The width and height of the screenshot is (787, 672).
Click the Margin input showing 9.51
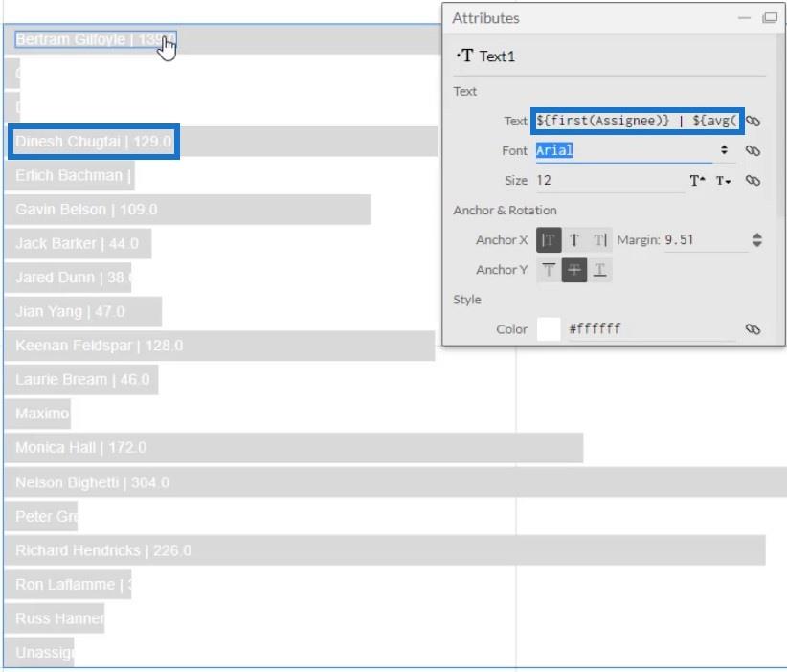[x=707, y=240]
